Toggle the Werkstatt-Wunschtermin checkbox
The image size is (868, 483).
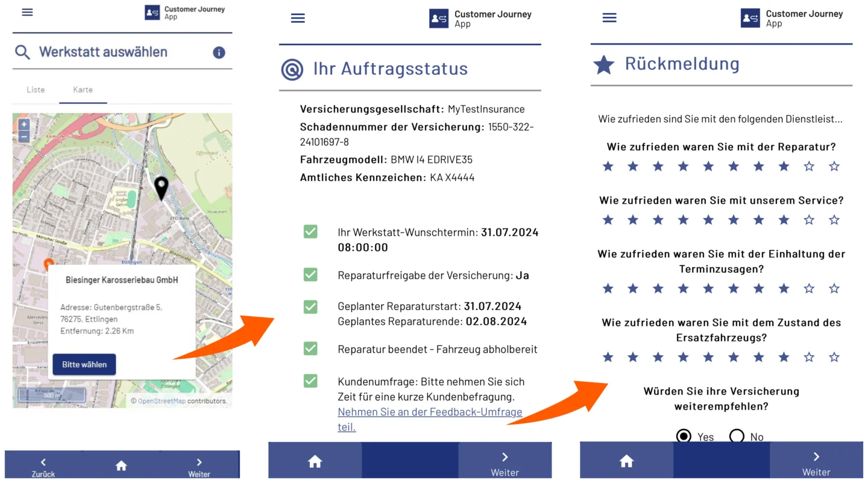(310, 232)
